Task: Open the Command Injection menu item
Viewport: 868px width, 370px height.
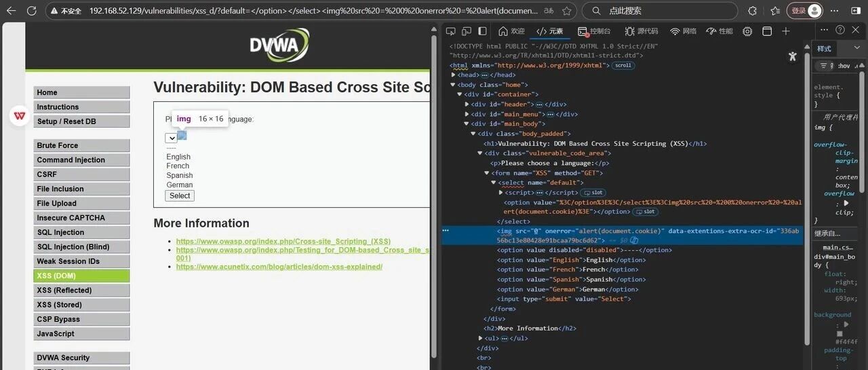Action: coord(81,160)
